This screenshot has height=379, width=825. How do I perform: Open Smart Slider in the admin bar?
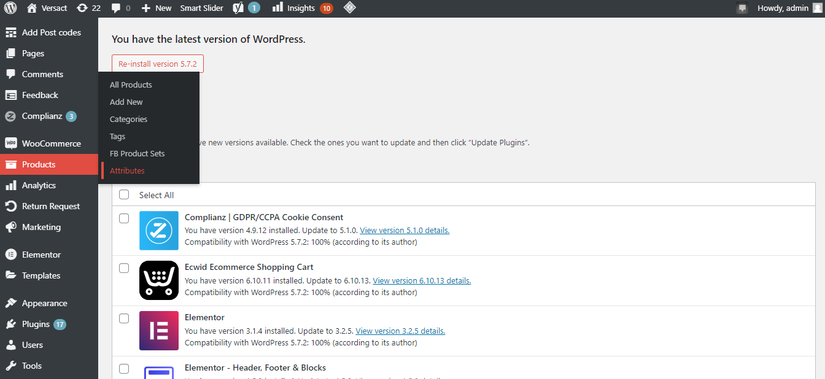tap(202, 8)
